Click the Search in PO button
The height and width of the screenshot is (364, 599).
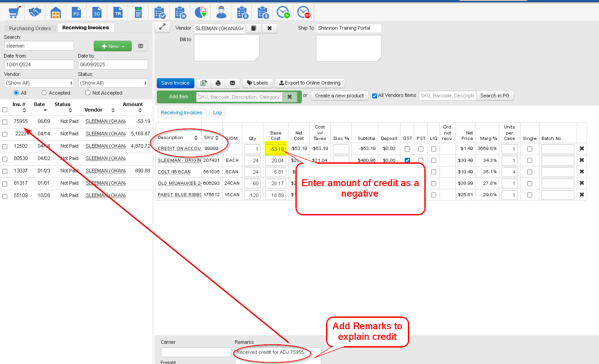coord(494,96)
